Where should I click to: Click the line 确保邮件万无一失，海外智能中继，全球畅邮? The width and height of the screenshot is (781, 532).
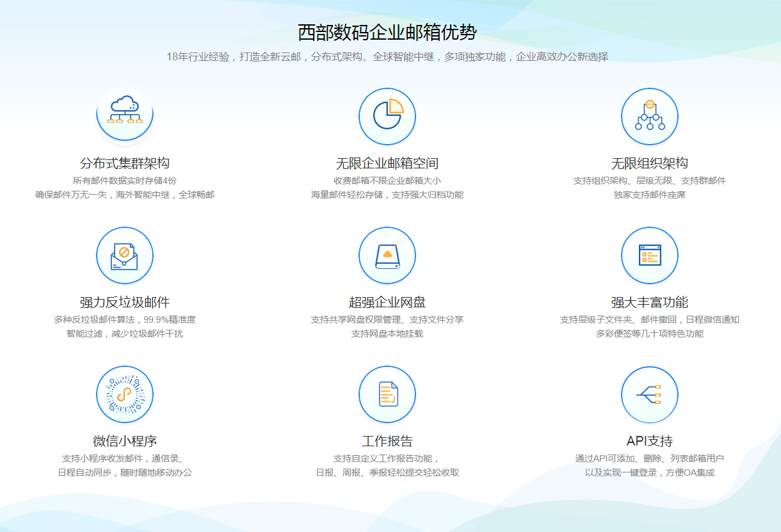[125, 195]
